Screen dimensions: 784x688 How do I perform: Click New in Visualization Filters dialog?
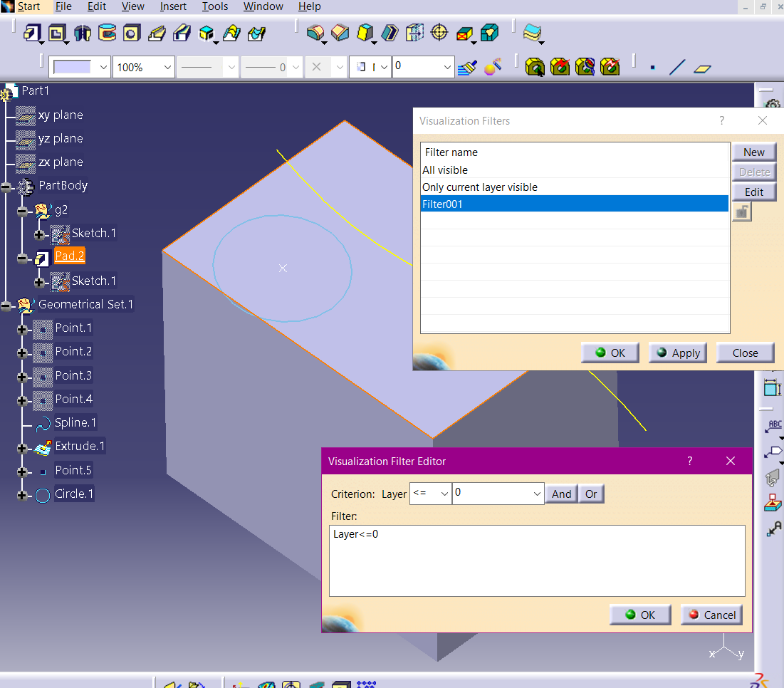pos(753,152)
